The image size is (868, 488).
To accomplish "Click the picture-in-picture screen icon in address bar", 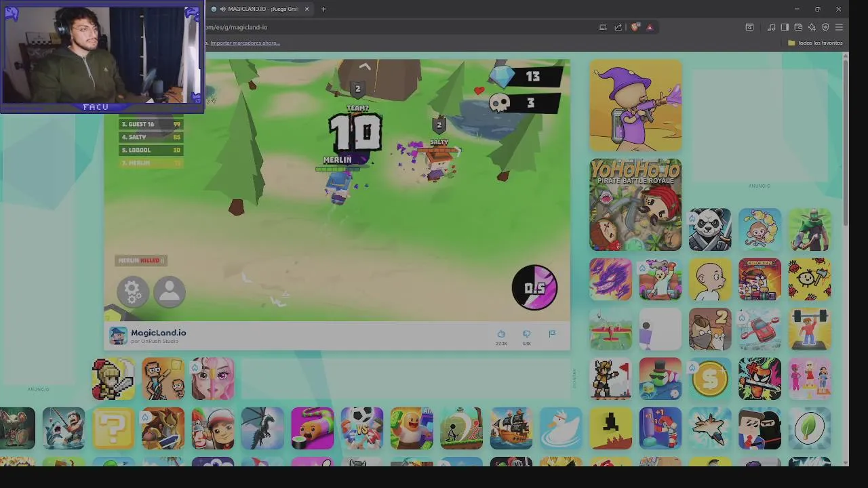I will click(x=603, y=27).
